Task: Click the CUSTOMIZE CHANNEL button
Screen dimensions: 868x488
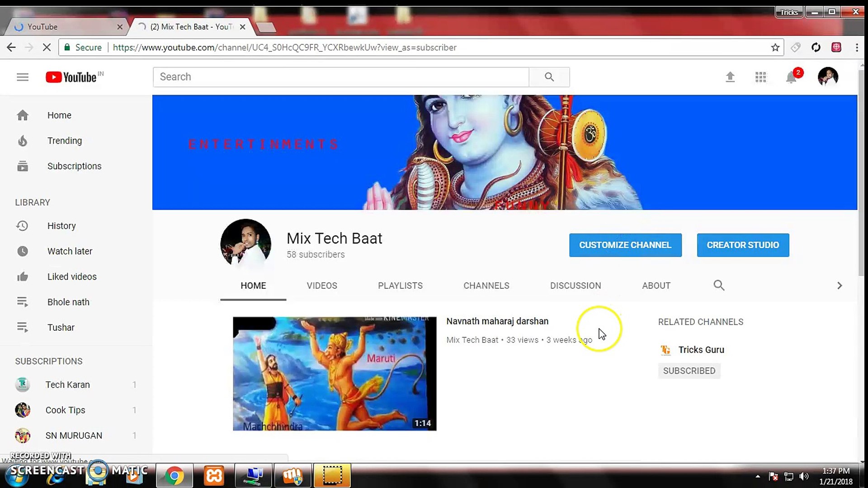Action: [x=625, y=244]
